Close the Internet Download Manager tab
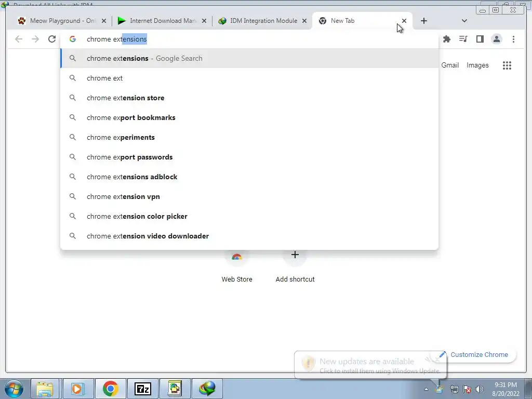Image resolution: width=532 pixels, height=399 pixels. (204, 21)
